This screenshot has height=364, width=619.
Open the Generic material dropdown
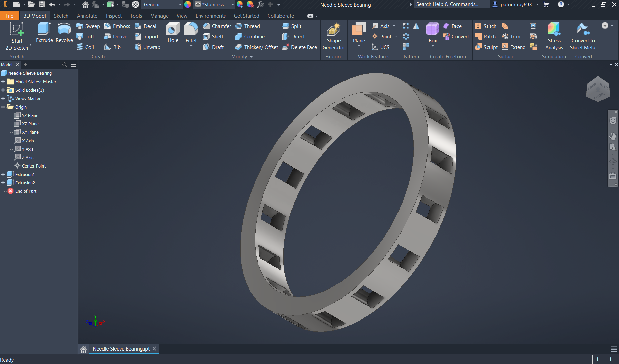click(x=180, y=5)
